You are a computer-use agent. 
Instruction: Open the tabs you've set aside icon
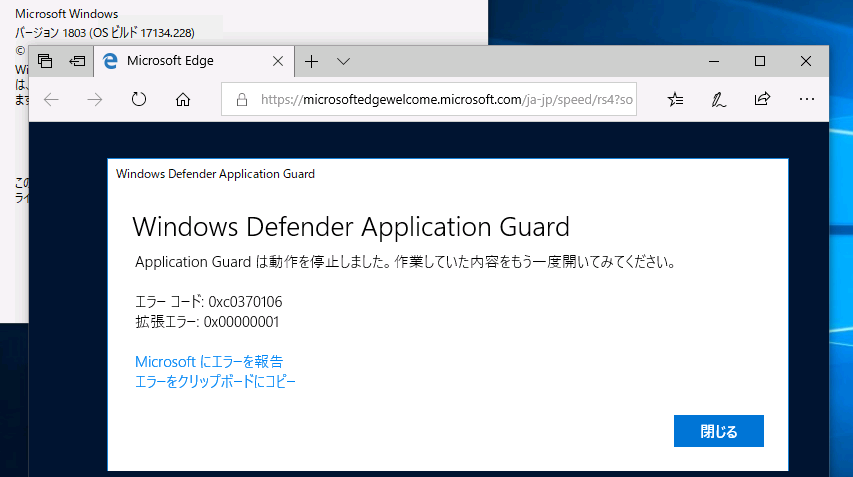click(45, 61)
